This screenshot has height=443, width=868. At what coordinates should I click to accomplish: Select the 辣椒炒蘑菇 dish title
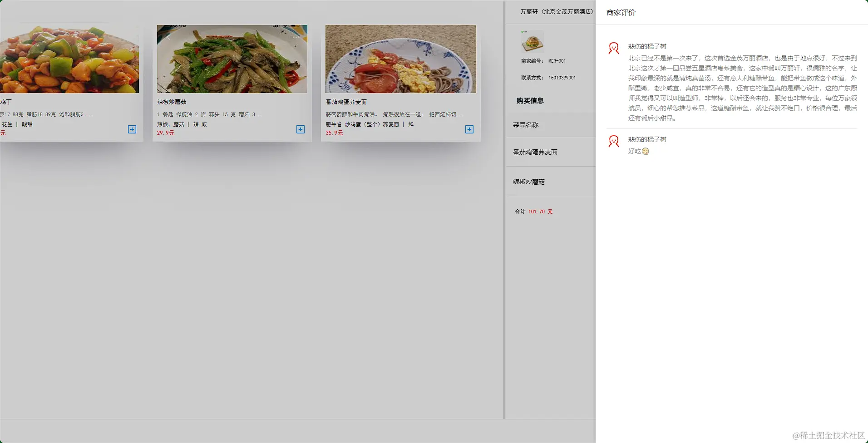172,102
